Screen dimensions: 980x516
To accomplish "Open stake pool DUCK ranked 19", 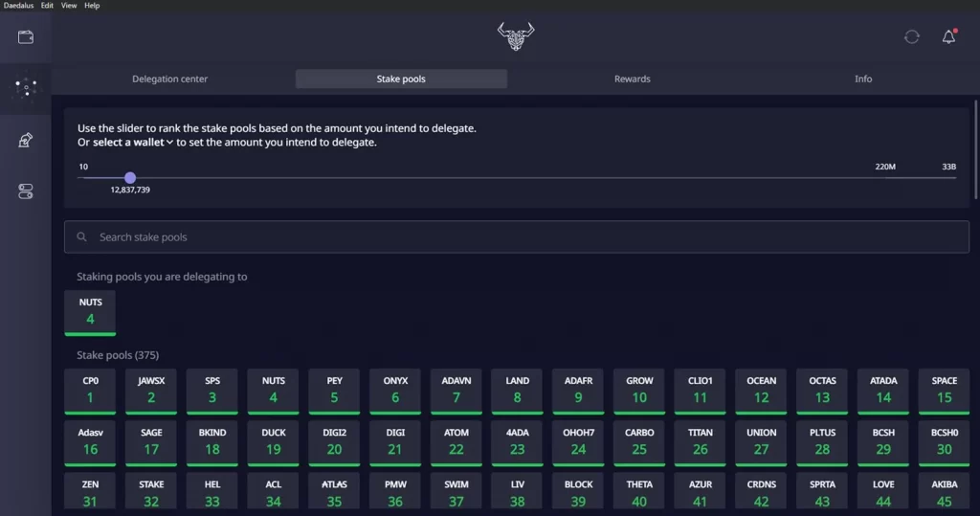I will [273, 443].
